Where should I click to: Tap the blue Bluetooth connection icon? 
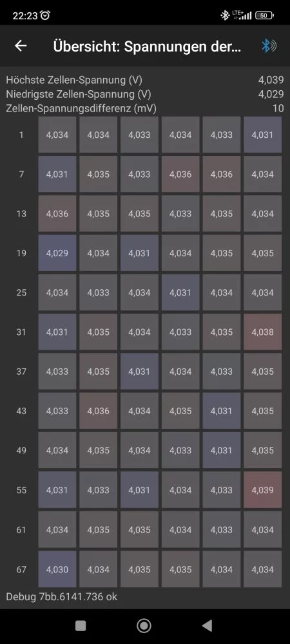269,46
